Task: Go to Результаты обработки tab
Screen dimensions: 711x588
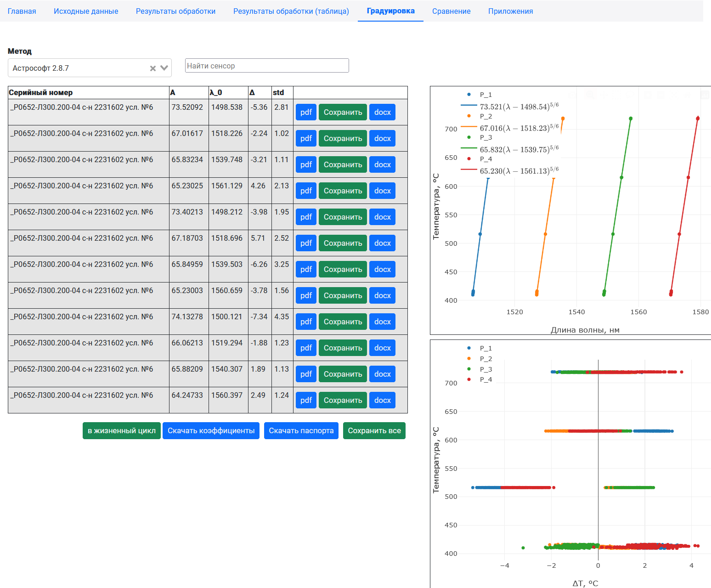Action: click(x=175, y=11)
